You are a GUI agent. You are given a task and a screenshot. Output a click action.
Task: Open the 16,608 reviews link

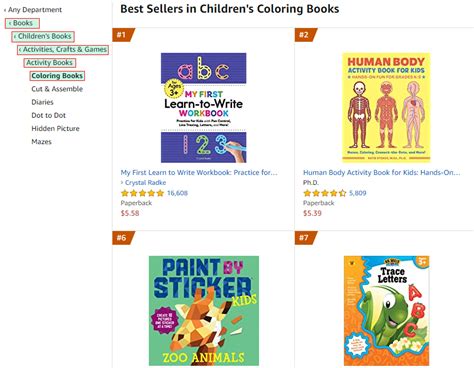[x=177, y=193]
